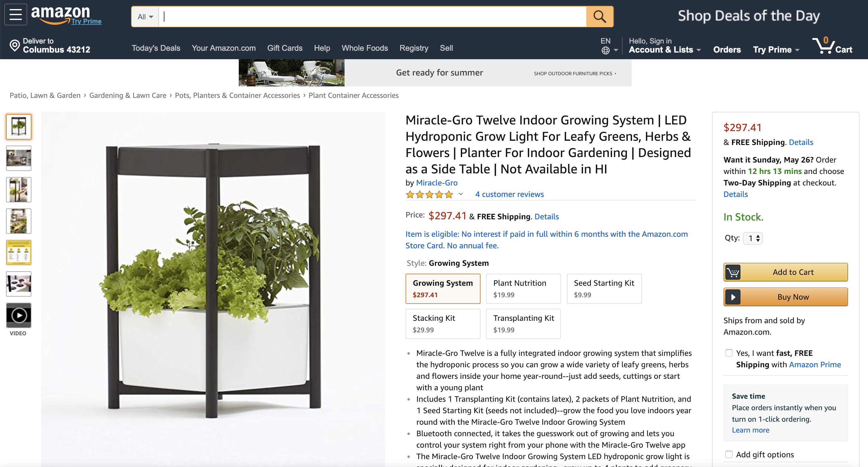Play the product video thumbnail
The image size is (868, 467).
pyautogui.click(x=18, y=315)
